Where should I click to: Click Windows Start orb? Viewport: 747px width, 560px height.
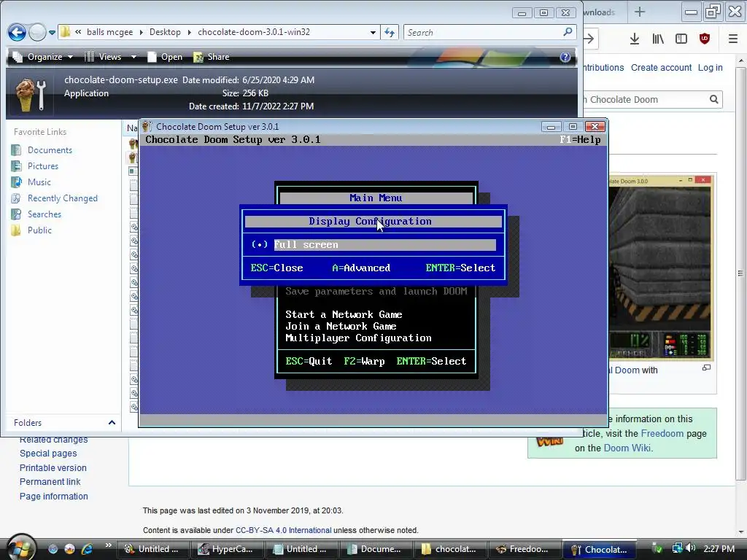point(20,548)
